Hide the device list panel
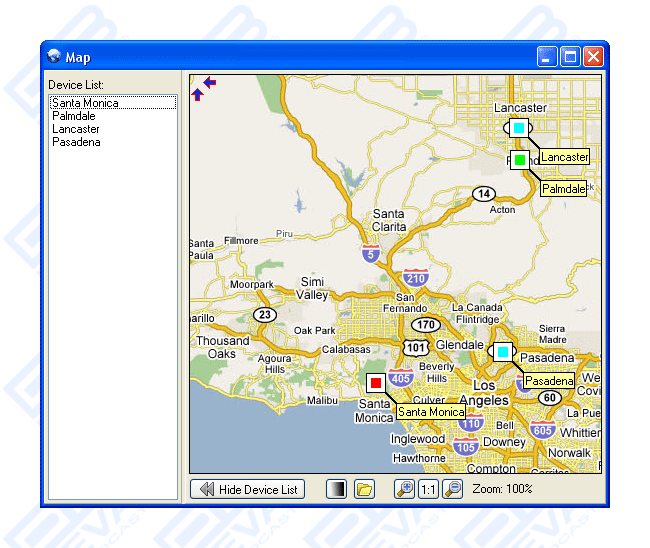 [x=247, y=489]
